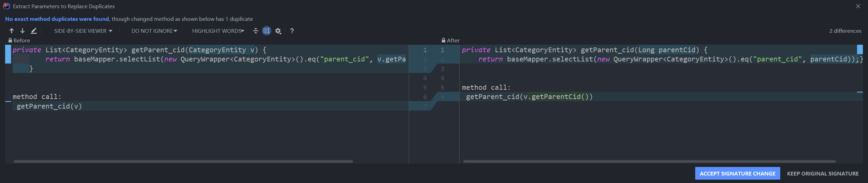The height and width of the screenshot is (183, 868).
Task: Click the '2 differences' counter text
Action: pyautogui.click(x=845, y=31)
